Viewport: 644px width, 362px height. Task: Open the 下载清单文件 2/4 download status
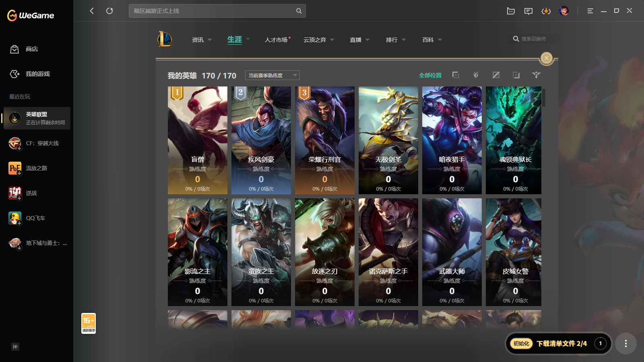click(x=561, y=343)
